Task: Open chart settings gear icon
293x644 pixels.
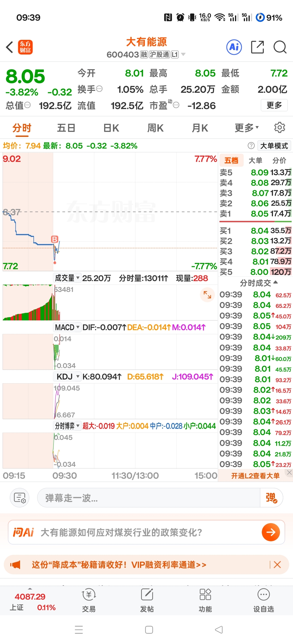Action: (279, 127)
